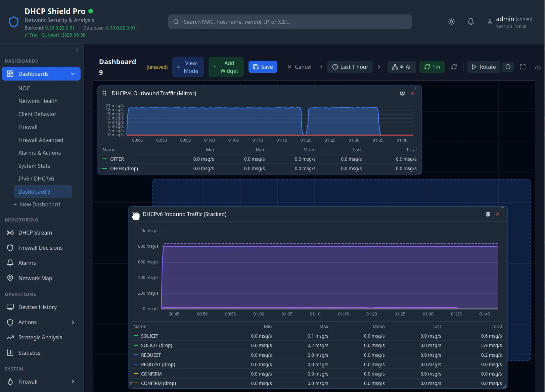The width and height of the screenshot is (545, 392).
Task: Open the IPv6 / DHCPv6 dashboard
Action: tap(36, 179)
